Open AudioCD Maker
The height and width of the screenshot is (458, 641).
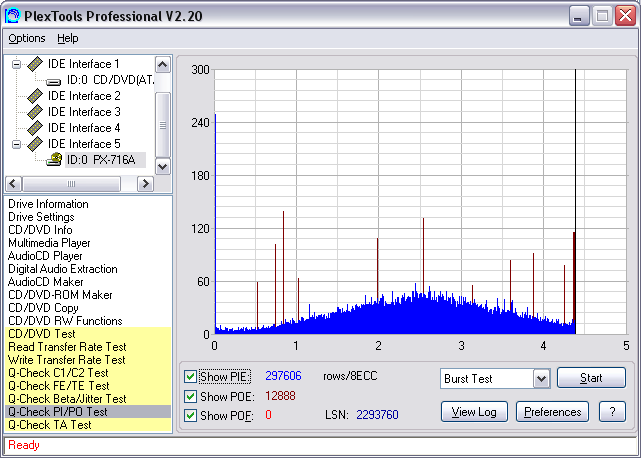(45, 282)
